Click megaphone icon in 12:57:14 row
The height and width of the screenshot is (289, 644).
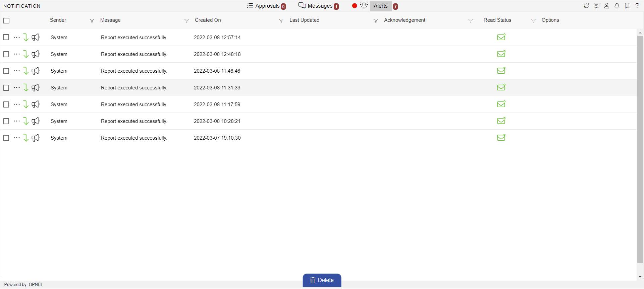pos(36,37)
